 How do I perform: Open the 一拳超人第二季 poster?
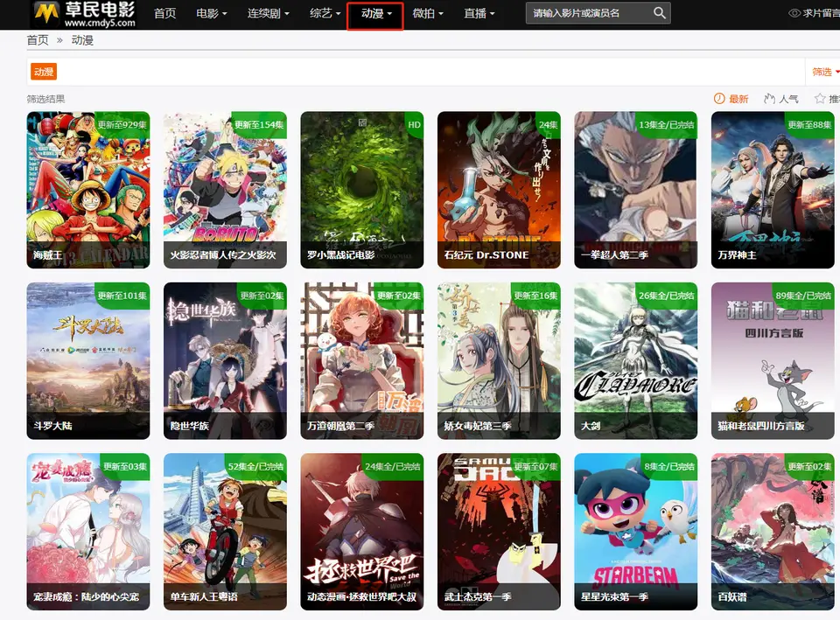pyautogui.click(x=636, y=190)
